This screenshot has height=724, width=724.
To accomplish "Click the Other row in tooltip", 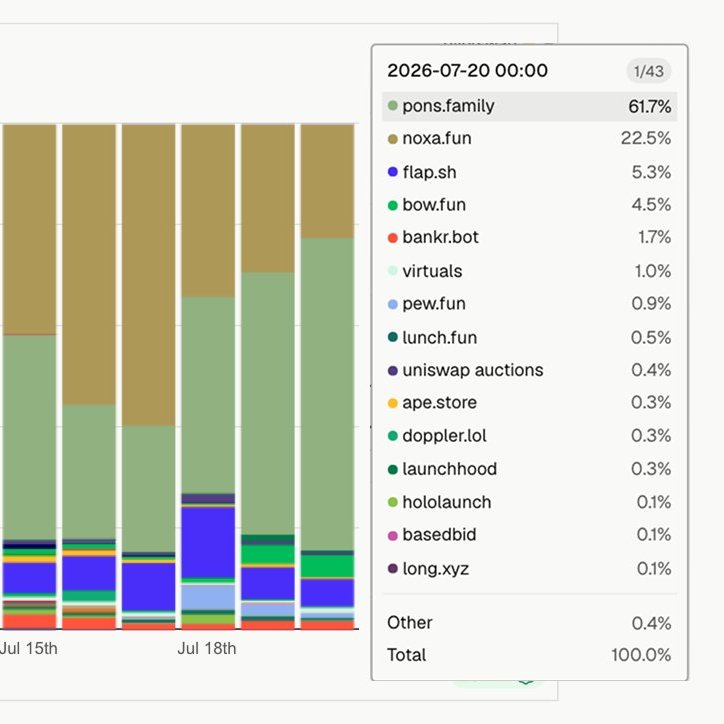I will point(529,623).
